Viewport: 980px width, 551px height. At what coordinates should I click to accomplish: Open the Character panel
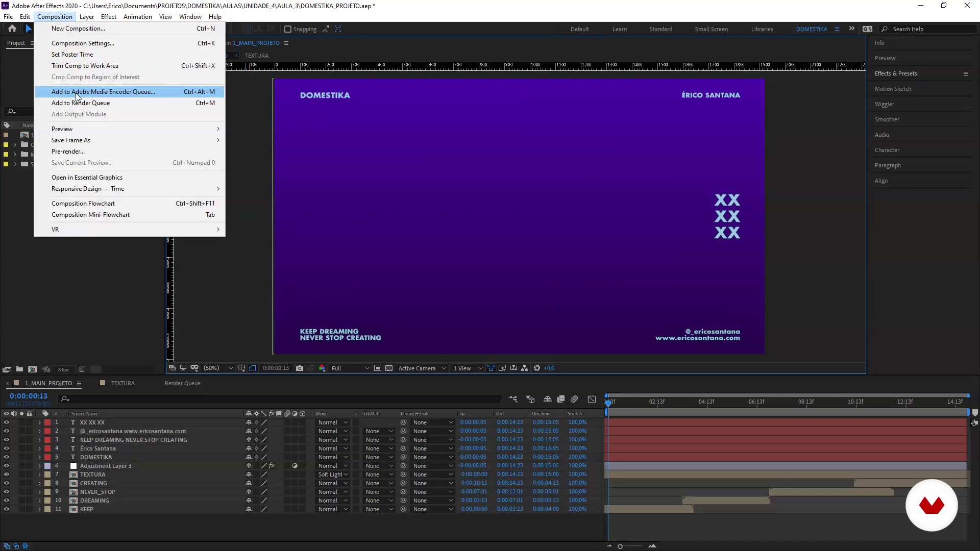(x=887, y=150)
